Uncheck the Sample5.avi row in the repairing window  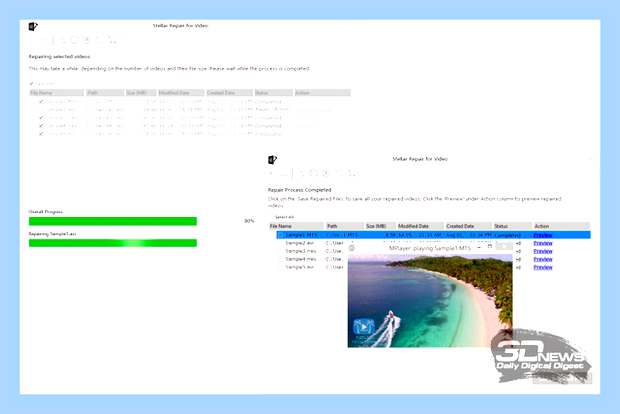pyautogui.click(x=41, y=134)
